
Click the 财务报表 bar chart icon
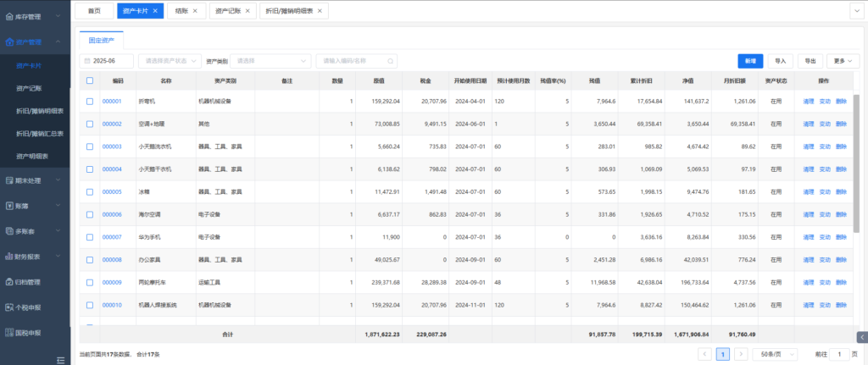point(8,256)
